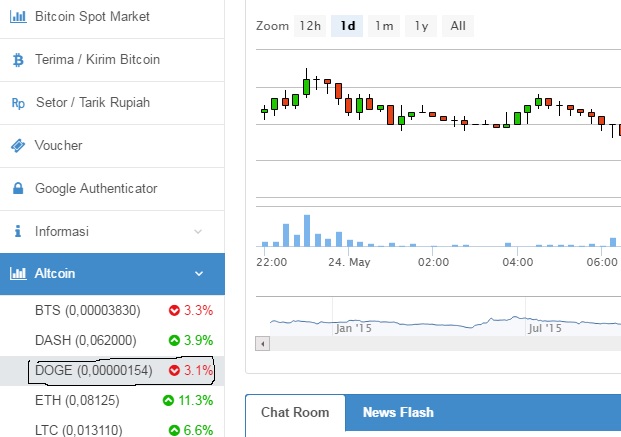621x437 pixels.
Task: Open Setor / Tarik Rupiah menu item
Action: (x=112, y=103)
